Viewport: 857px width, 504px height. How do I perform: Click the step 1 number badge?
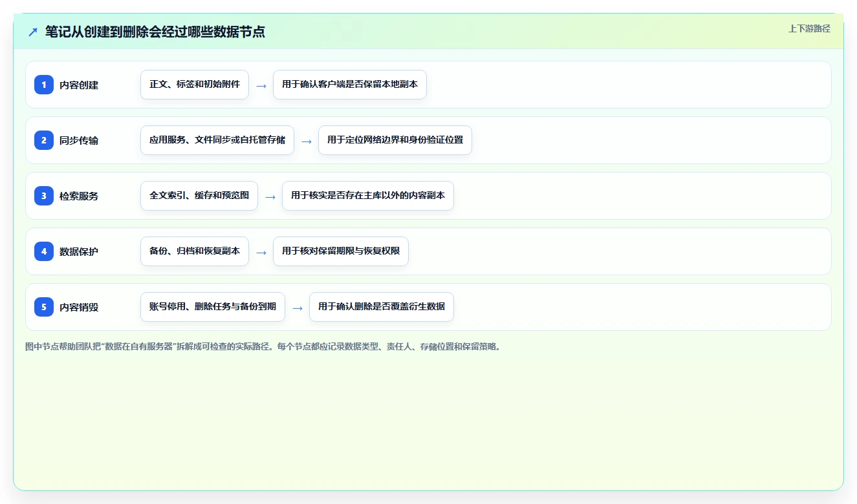click(44, 85)
